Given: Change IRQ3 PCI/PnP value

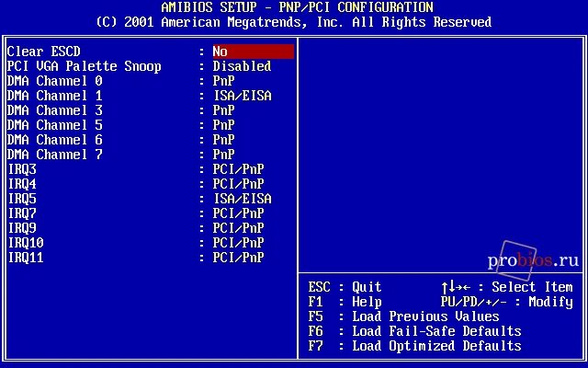Looking at the screenshot, I should (x=238, y=169).
